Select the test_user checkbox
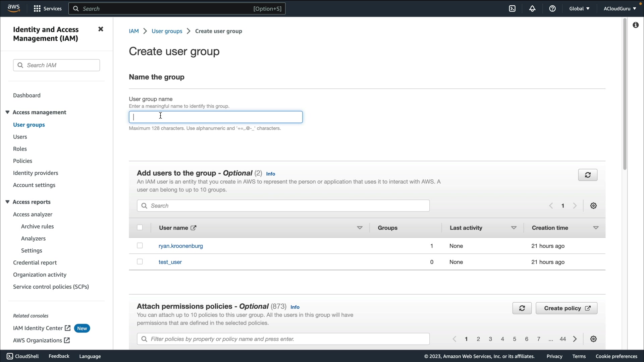The width and height of the screenshot is (644, 362). click(x=140, y=262)
